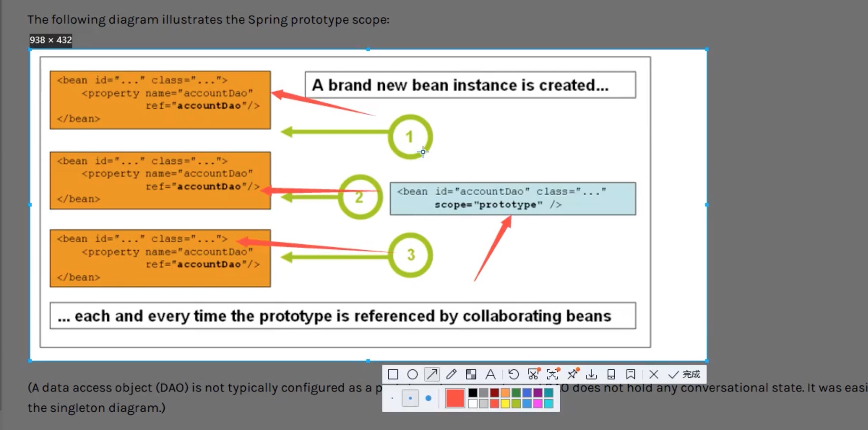Image resolution: width=868 pixels, height=430 pixels.
Task: Click the bookmark icon in toolbar
Action: 631,375
